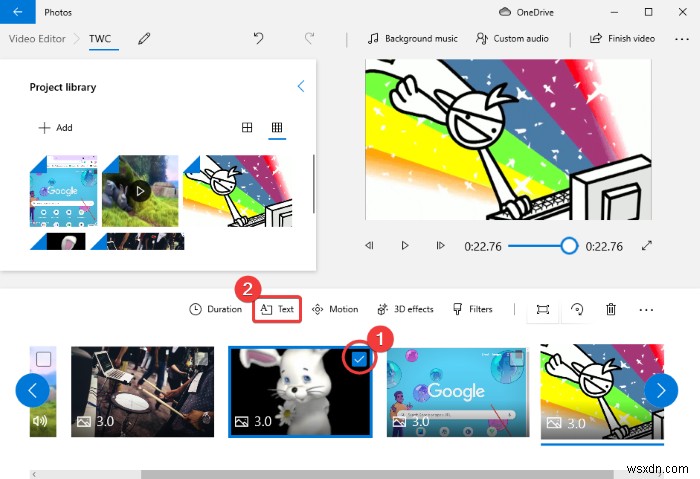Select the Google clip in storyboard
Screen dimensions: 700x479
coord(458,392)
